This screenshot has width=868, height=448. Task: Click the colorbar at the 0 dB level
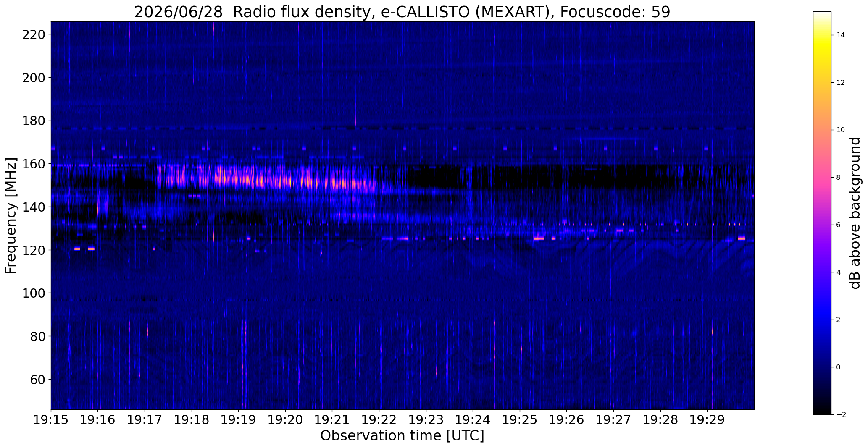tap(822, 367)
